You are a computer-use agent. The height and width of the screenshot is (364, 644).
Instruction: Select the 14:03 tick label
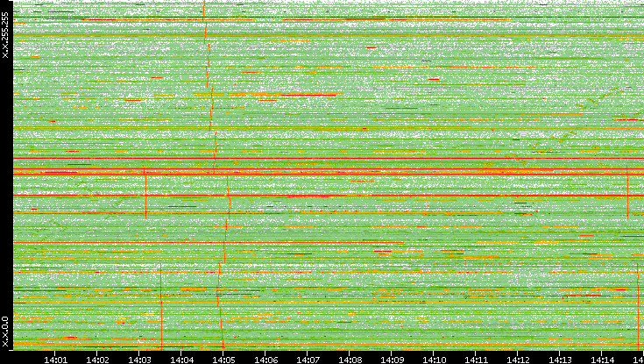click(139, 360)
